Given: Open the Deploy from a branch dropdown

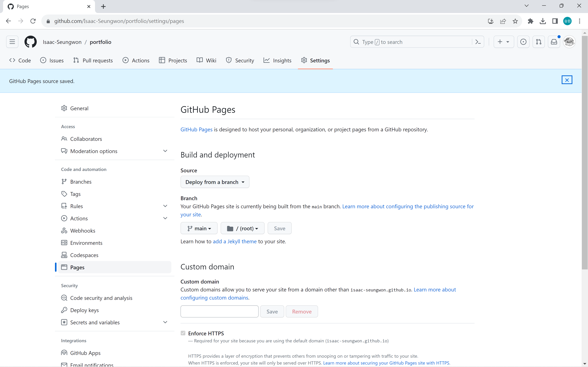Looking at the screenshot, I should [x=215, y=182].
